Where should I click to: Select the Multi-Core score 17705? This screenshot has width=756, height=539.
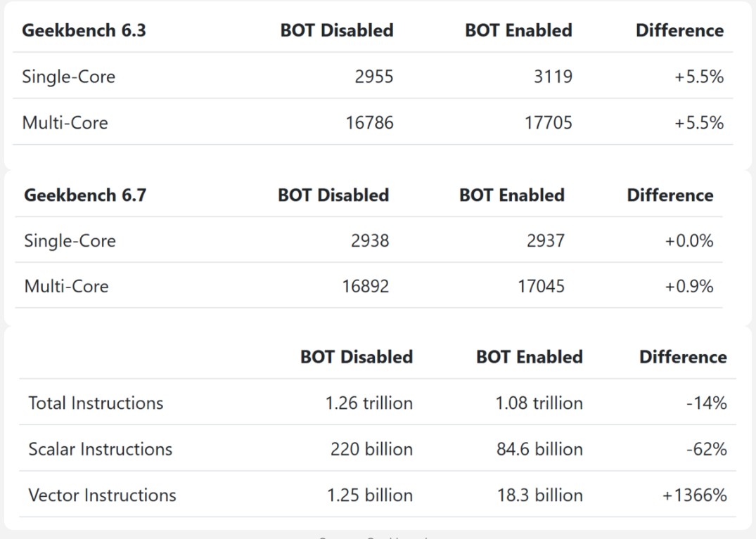[549, 123]
